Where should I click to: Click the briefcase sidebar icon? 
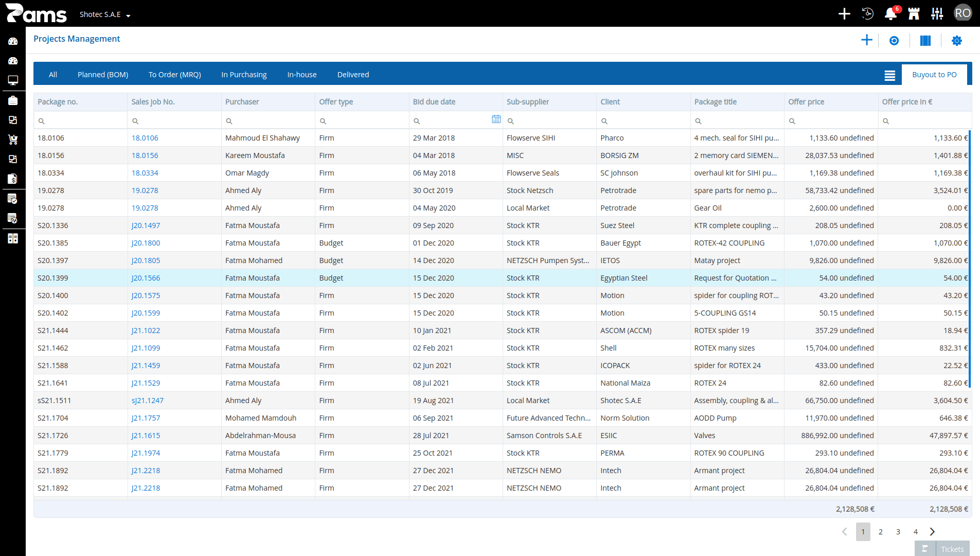[x=13, y=100]
